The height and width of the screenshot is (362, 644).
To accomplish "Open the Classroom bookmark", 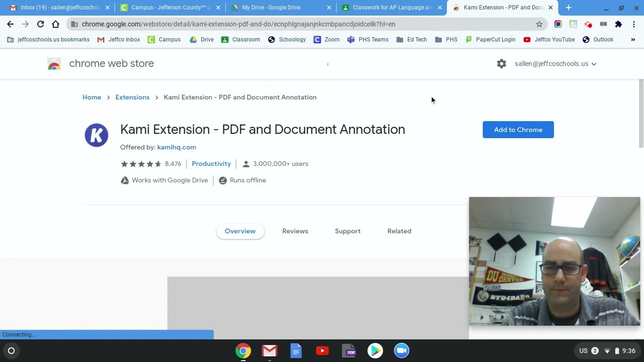I will tap(240, 40).
